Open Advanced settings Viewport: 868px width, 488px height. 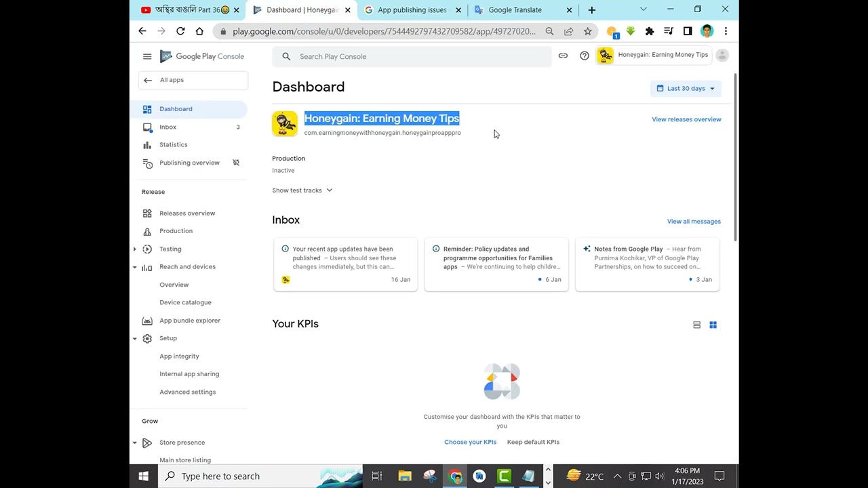coord(187,392)
